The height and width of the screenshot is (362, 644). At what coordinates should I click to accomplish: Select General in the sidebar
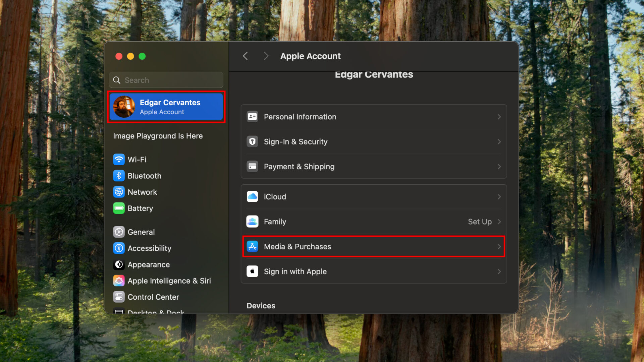coord(141,232)
